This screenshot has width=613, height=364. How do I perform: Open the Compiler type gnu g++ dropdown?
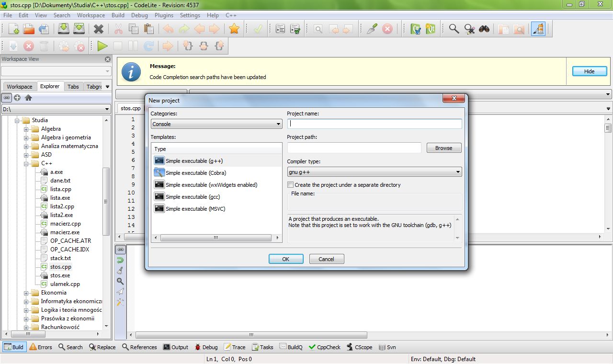(375, 172)
